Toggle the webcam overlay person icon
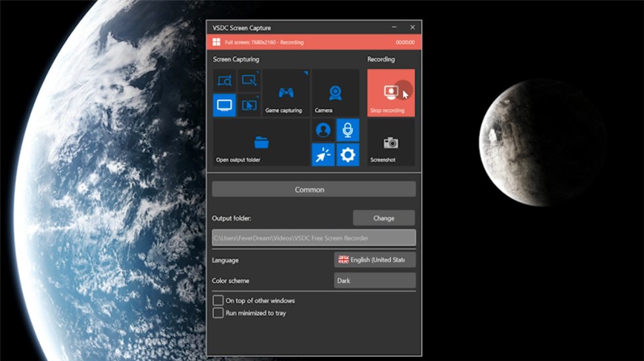 [x=323, y=130]
